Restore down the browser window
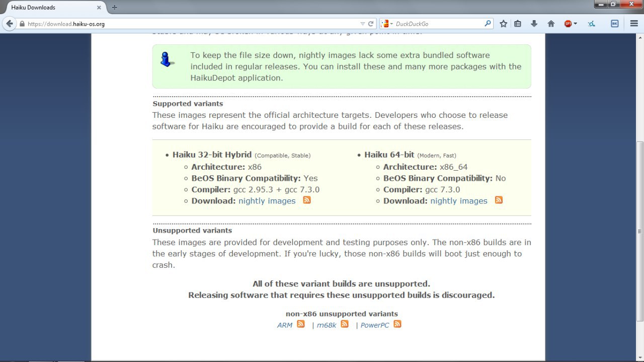644x362 pixels. click(x=614, y=4)
